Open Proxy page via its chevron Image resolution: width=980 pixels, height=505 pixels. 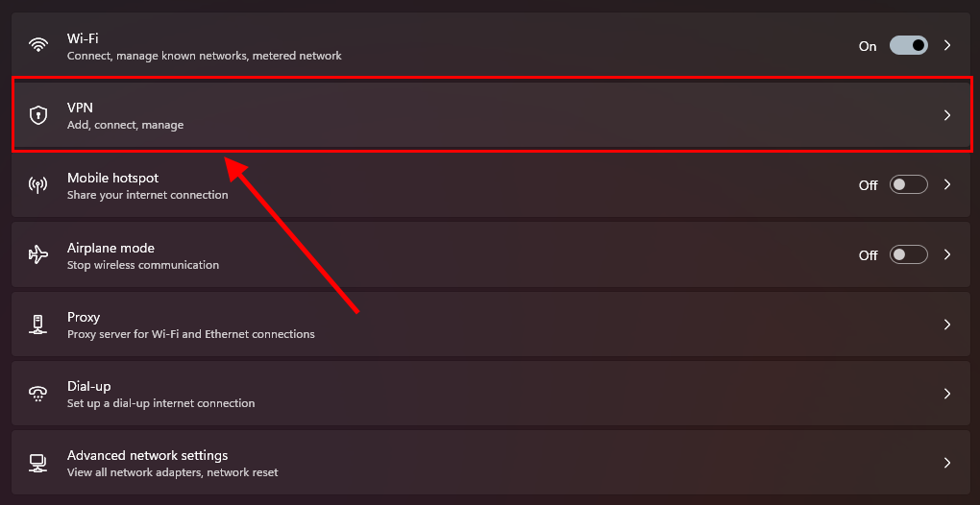947,325
